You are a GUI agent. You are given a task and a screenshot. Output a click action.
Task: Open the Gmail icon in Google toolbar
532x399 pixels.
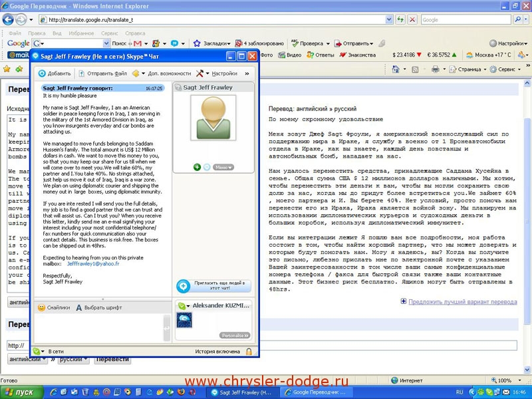(138, 43)
